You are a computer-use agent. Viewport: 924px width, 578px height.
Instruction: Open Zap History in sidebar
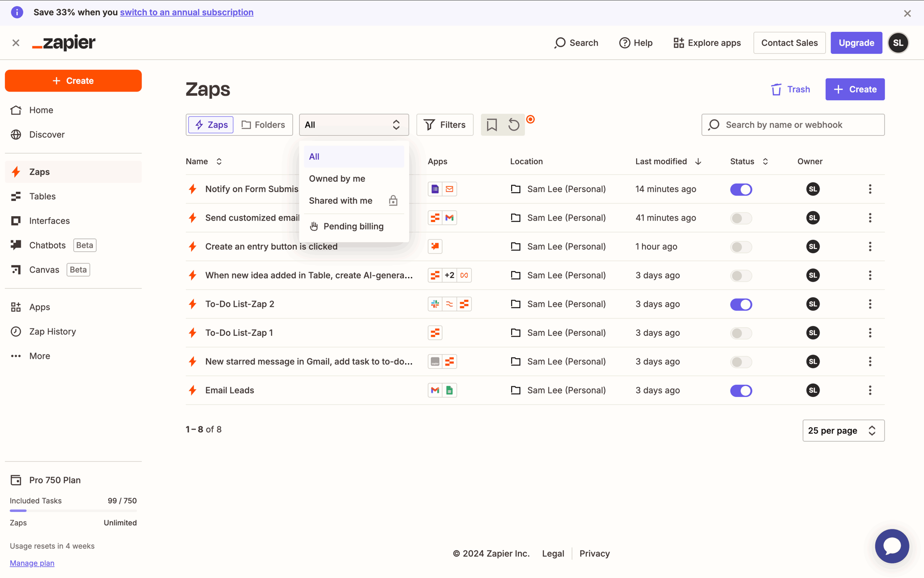pyautogui.click(x=73, y=331)
